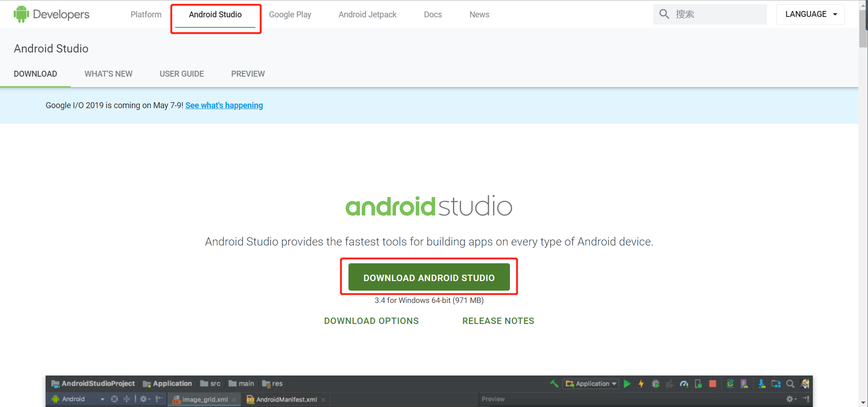Open the LANGUAGE dropdown
The image size is (868, 407).
click(811, 14)
